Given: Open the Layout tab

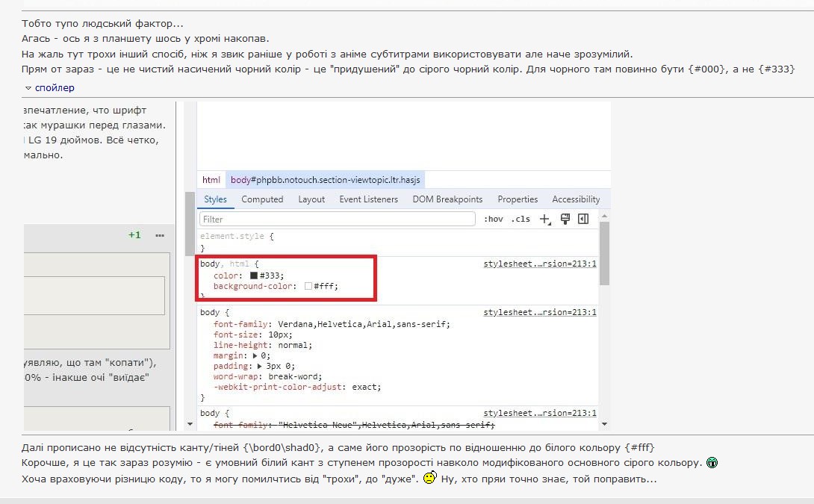Looking at the screenshot, I should click(311, 199).
